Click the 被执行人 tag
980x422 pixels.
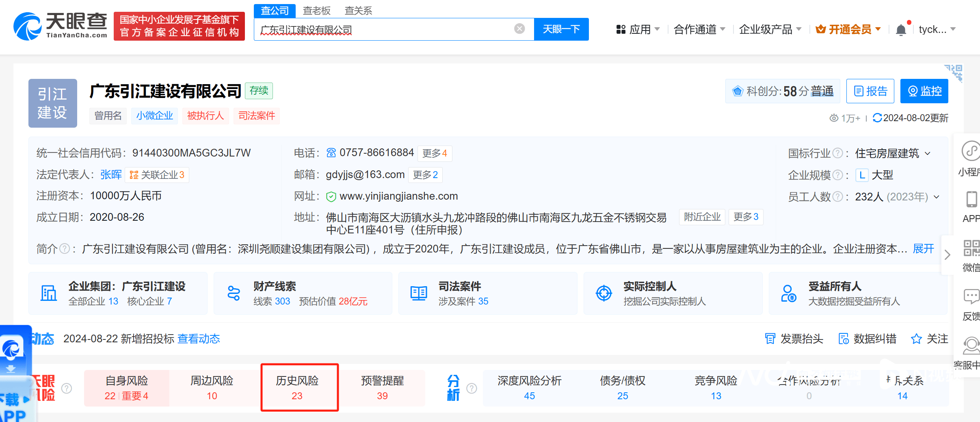click(206, 116)
